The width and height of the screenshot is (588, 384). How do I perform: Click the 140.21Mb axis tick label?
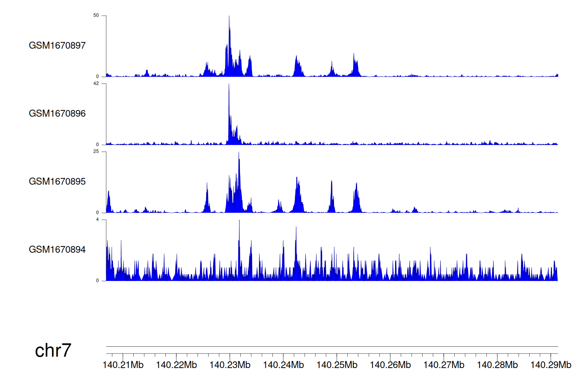point(123,365)
